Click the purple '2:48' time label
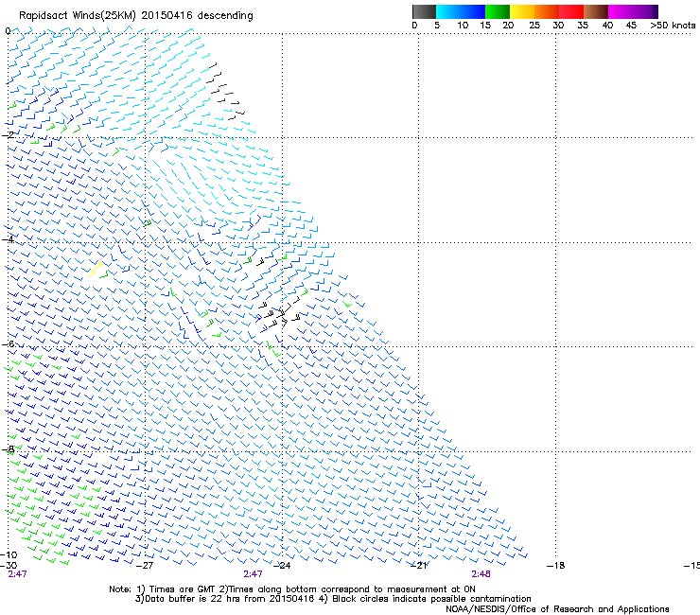The image size is (700, 615). (x=481, y=574)
